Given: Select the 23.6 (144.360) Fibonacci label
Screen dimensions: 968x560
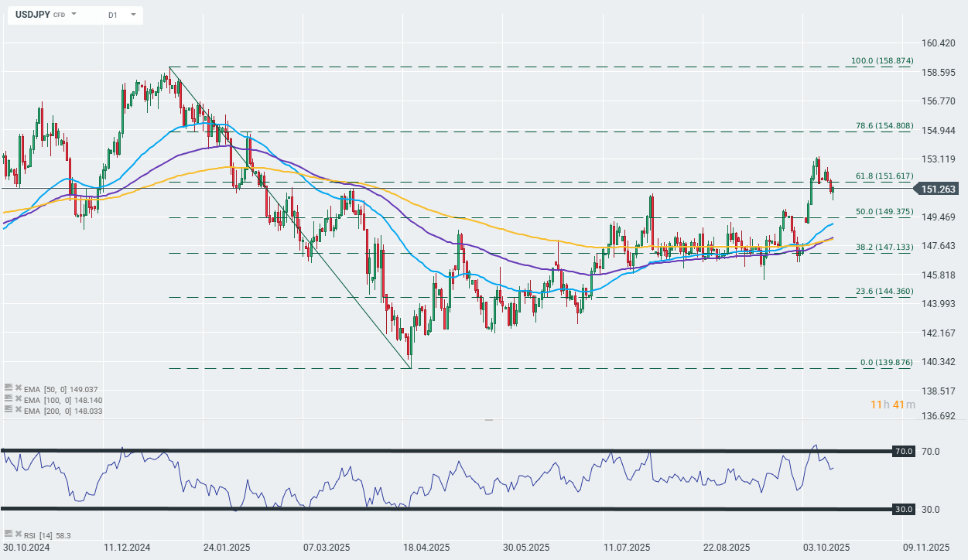Looking at the screenshot, I should [x=884, y=291].
